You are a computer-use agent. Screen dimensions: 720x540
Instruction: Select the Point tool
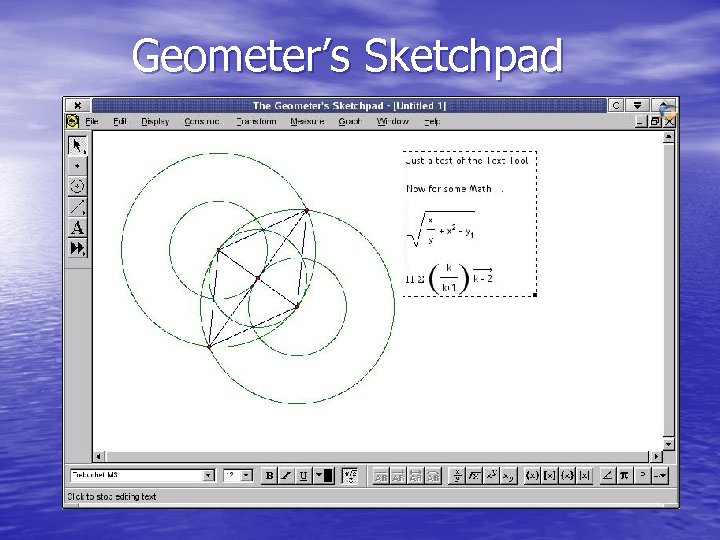(x=77, y=166)
